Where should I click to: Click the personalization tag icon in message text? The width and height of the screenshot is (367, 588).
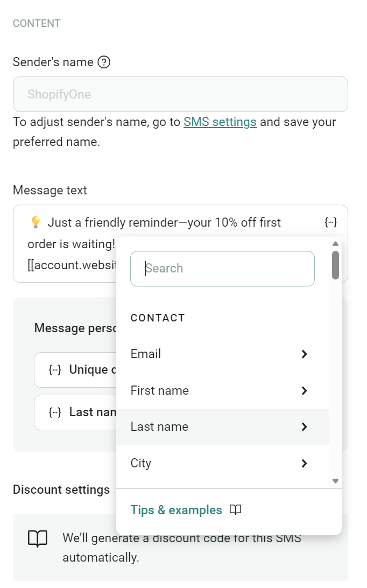pos(330,222)
